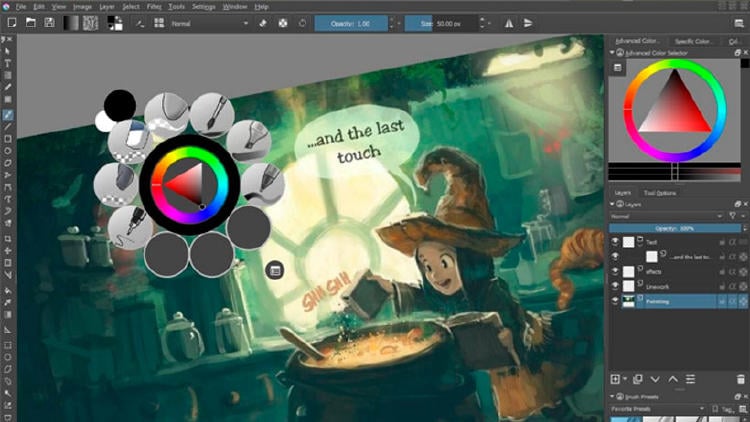Pick the ink pen preset in popup palette
750x422 pixels.
127,225
